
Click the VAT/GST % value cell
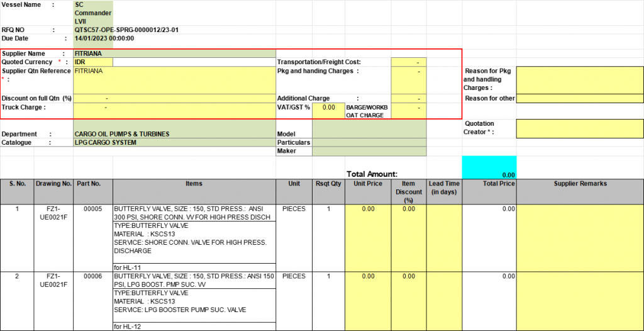coord(328,108)
